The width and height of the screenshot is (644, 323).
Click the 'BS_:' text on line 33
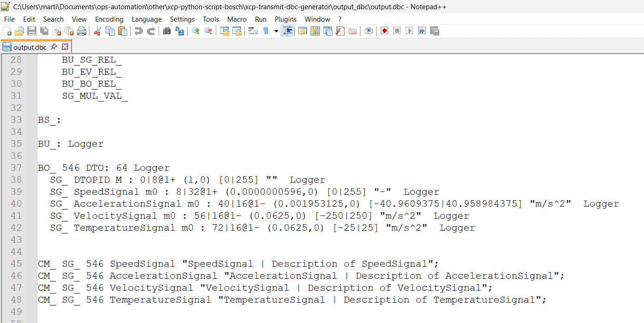pos(49,120)
